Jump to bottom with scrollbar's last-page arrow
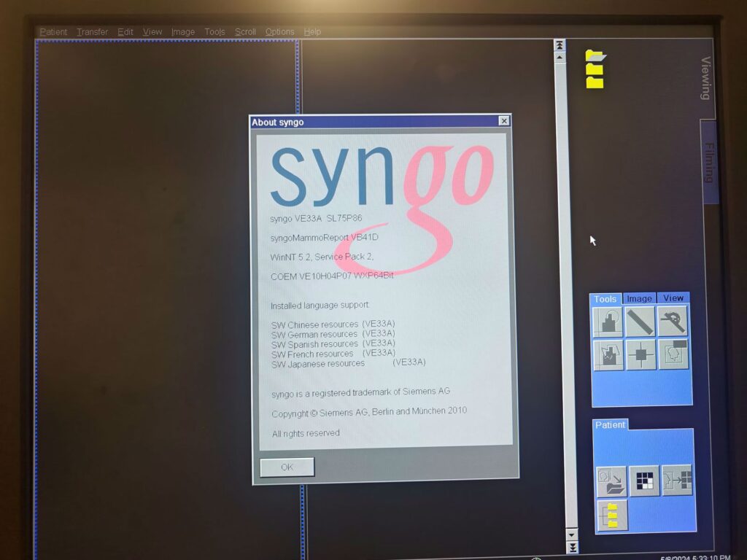 pyautogui.click(x=572, y=548)
